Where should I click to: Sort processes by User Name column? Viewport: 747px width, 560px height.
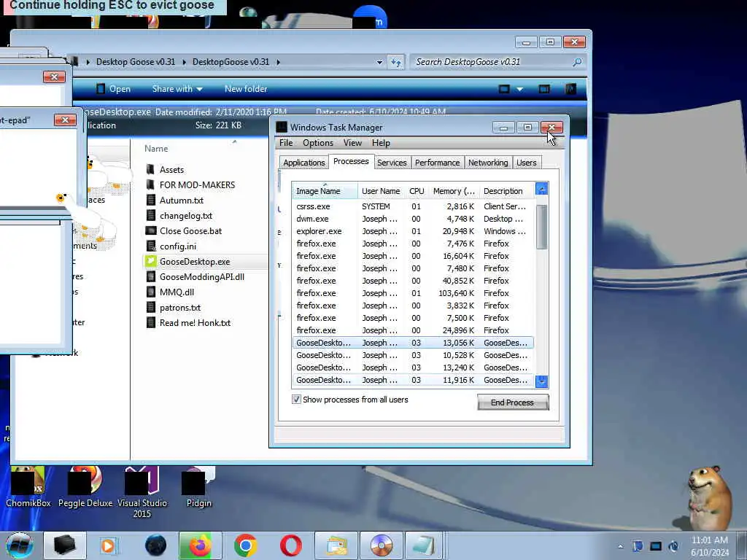381,191
